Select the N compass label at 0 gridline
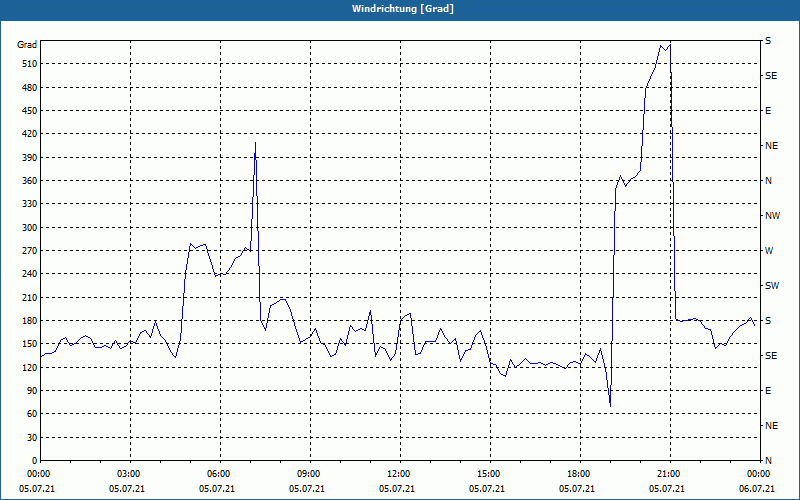The image size is (800, 500). point(768,461)
